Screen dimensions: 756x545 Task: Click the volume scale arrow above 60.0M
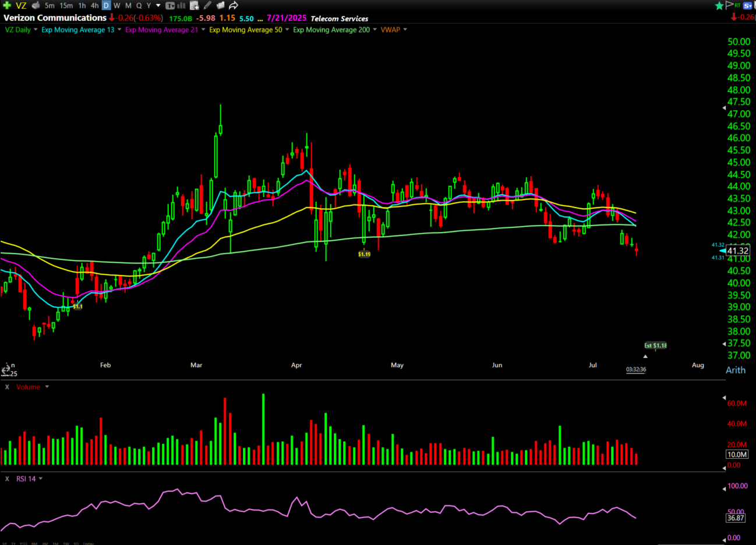pos(724,398)
